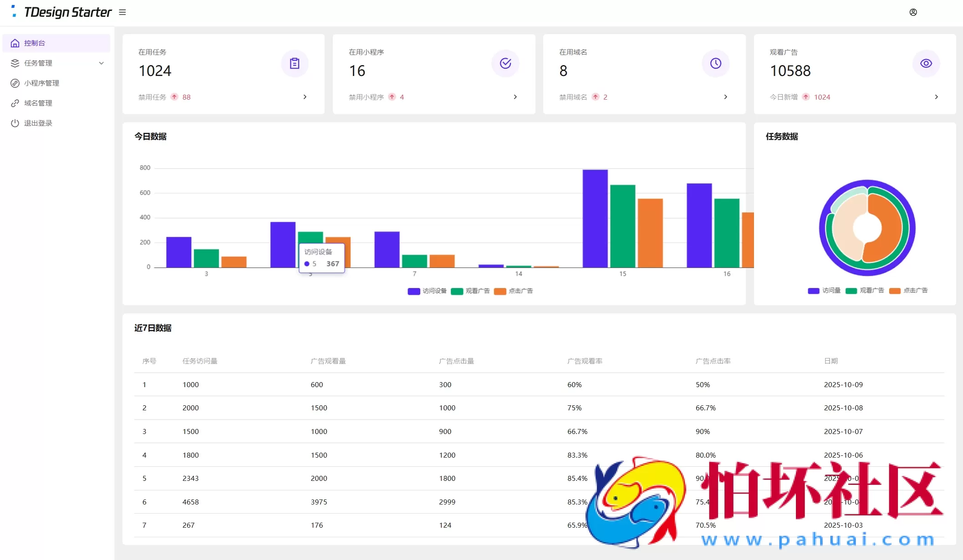The height and width of the screenshot is (560, 963).
Task: Click the 禁用域名 link text
Action: click(573, 97)
